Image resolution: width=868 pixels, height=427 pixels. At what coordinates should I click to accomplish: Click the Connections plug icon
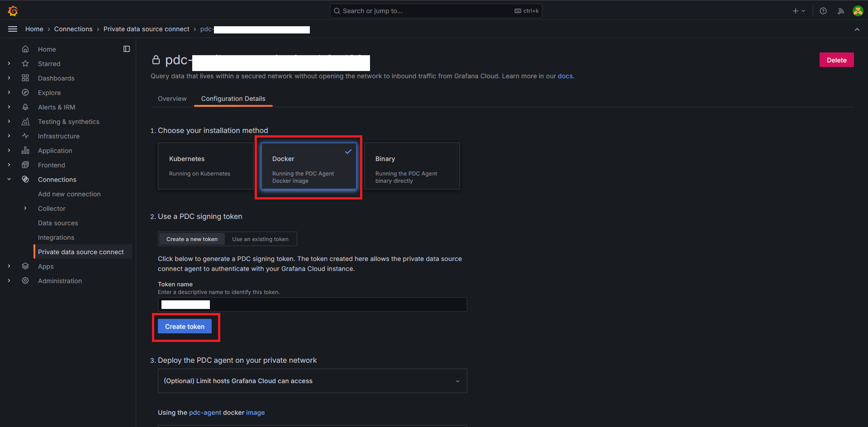[x=25, y=179]
